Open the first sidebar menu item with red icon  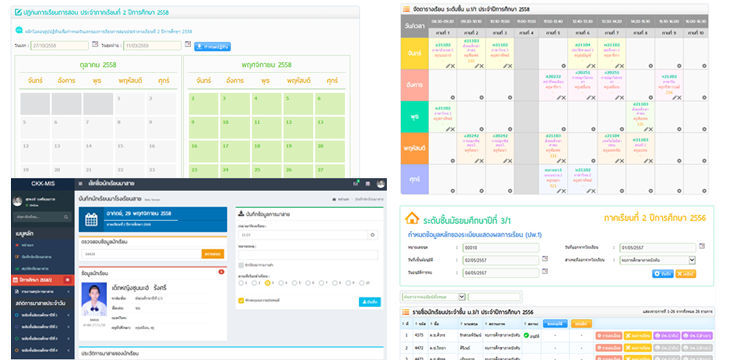pyautogui.click(x=42, y=245)
